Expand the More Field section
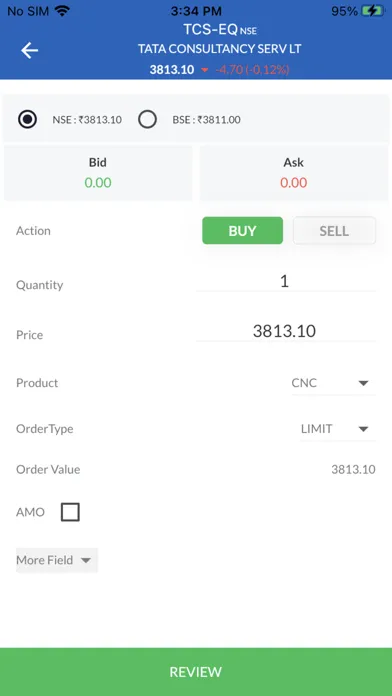 pos(57,560)
